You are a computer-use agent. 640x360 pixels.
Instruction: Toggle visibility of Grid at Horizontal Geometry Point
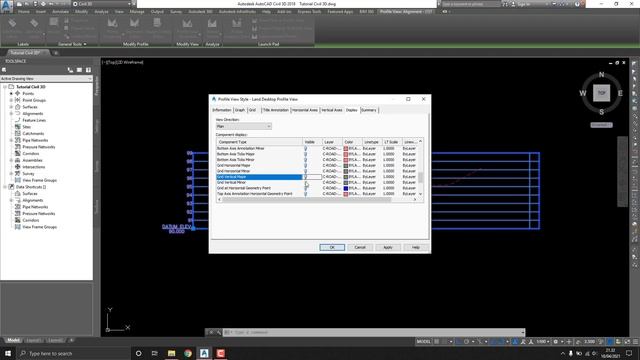pyautogui.click(x=305, y=189)
